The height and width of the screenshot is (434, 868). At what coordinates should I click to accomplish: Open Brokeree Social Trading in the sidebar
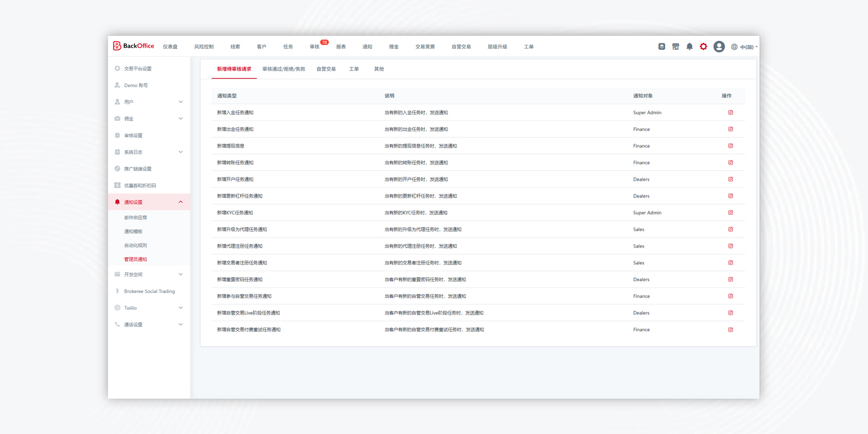pyautogui.click(x=149, y=291)
